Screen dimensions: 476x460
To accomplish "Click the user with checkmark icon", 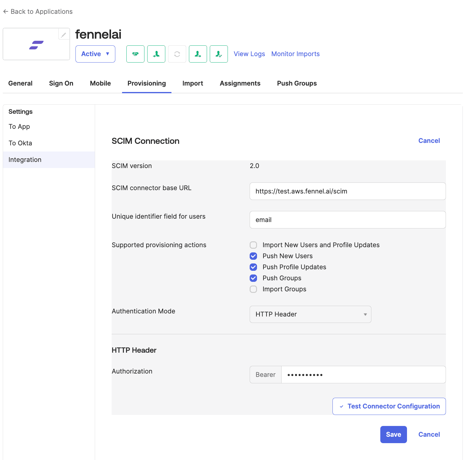I will click(x=219, y=54).
